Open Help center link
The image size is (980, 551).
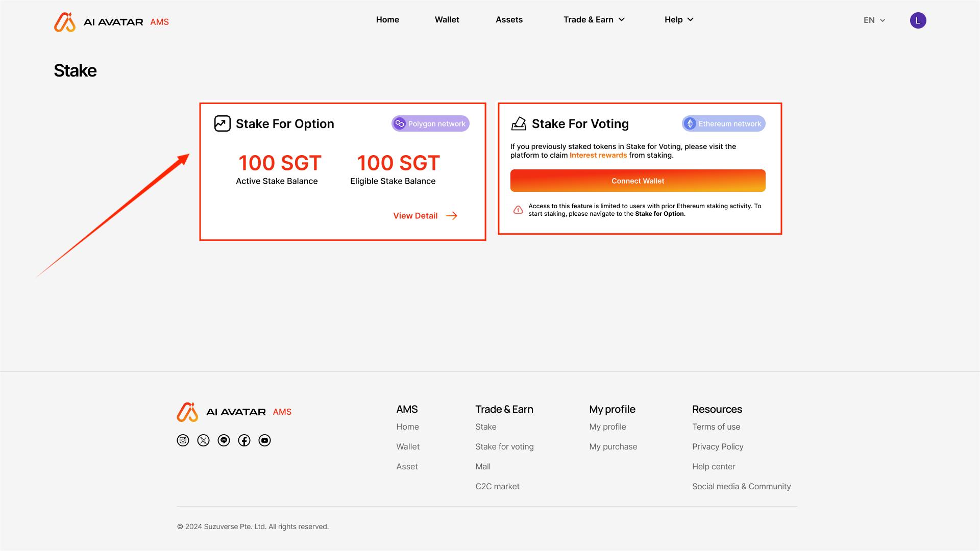[x=714, y=466]
